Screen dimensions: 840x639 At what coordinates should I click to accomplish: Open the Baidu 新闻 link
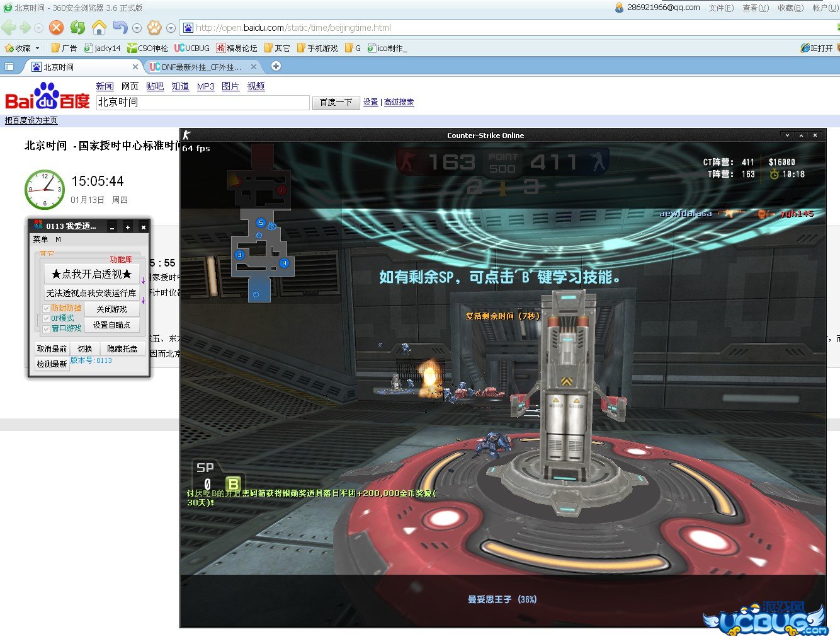click(x=105, y=86)
